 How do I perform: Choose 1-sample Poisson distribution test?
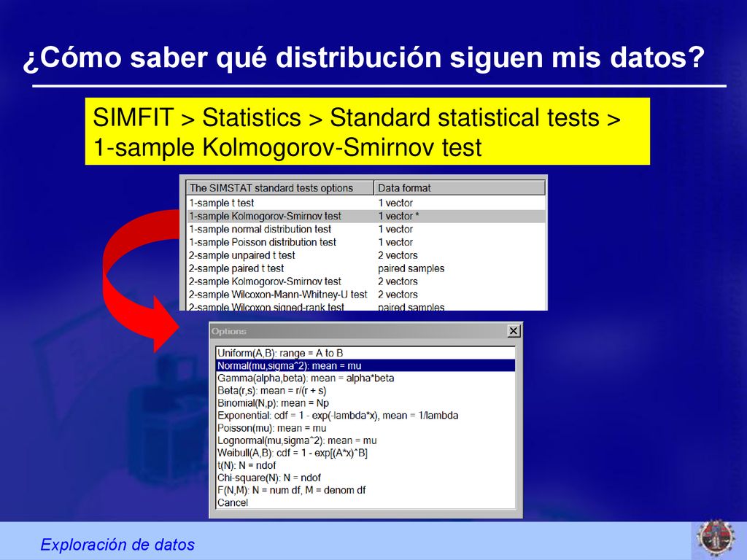(x=365, y=242)
